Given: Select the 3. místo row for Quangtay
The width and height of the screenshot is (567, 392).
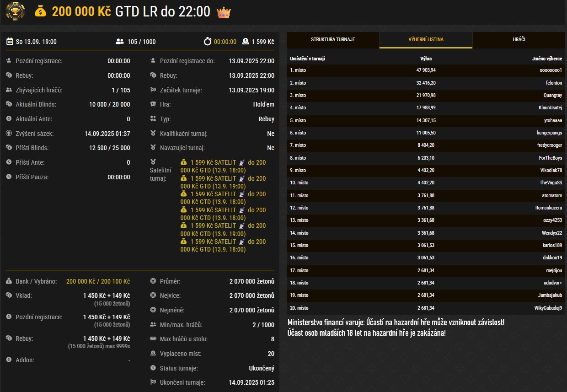Looking at the screenshot, I should click(426, 96).
